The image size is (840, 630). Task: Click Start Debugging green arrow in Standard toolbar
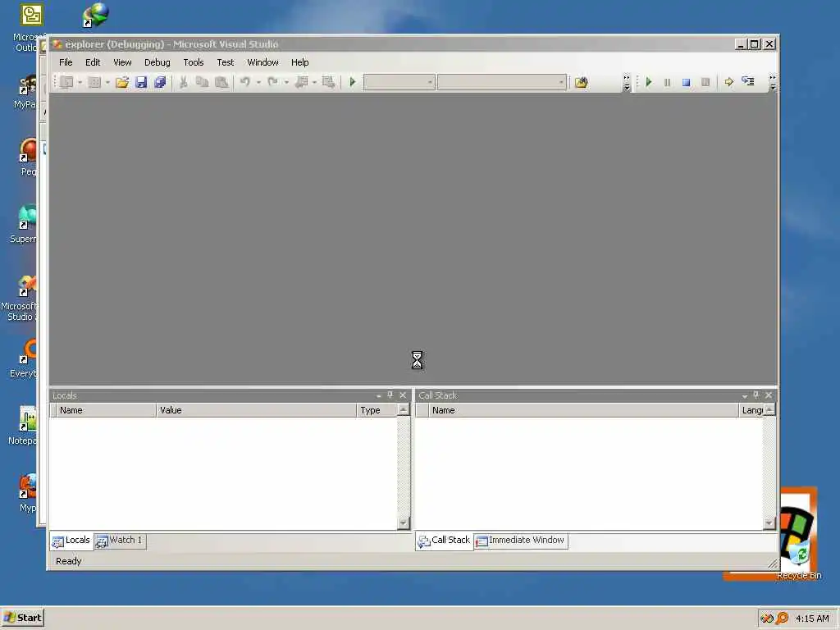[x=353, y=82]
